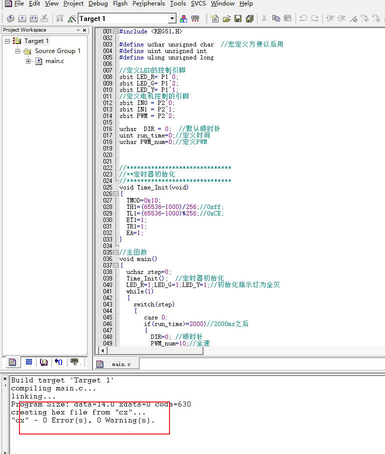385x454 pixels.
Task: Switch to the Books workspace tab icon
Action: point(44,362)
